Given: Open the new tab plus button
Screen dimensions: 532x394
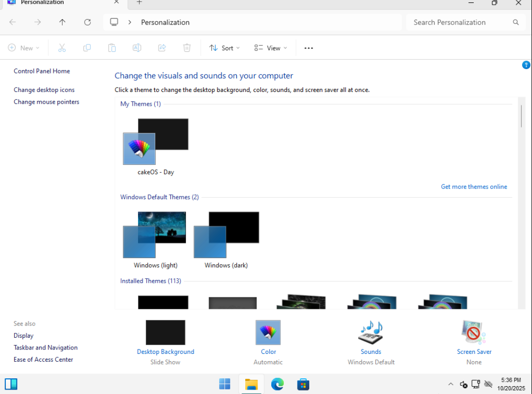Looking at the screenshot, I should [139, 2].
